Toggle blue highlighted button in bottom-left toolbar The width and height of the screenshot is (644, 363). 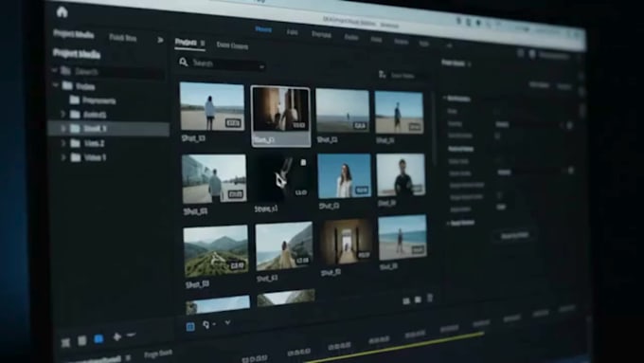(x=98, y=338)
